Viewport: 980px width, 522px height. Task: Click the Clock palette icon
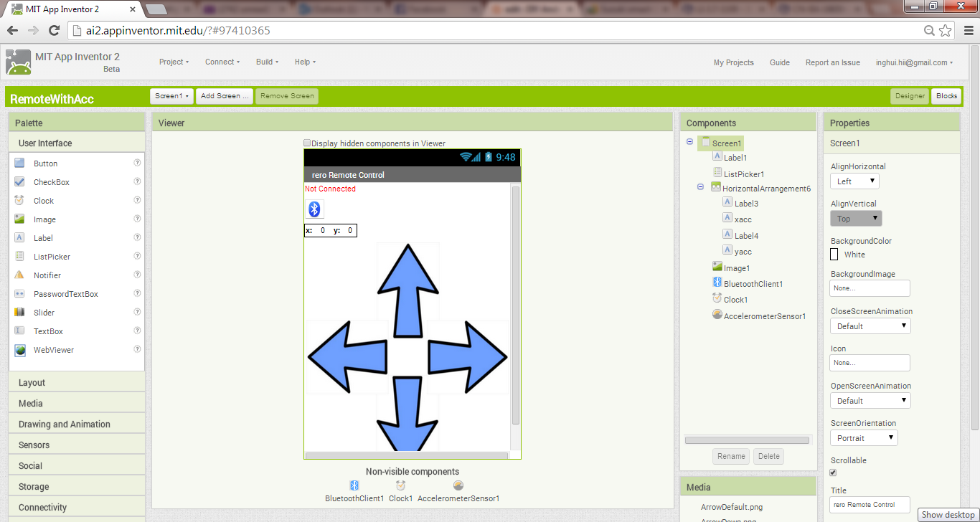(19, 200)
